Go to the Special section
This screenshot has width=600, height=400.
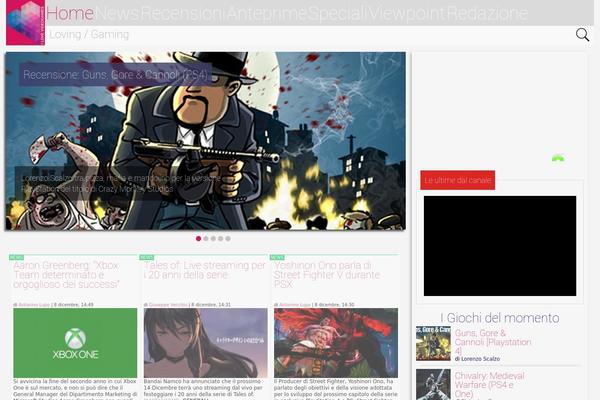coord(337,13)
